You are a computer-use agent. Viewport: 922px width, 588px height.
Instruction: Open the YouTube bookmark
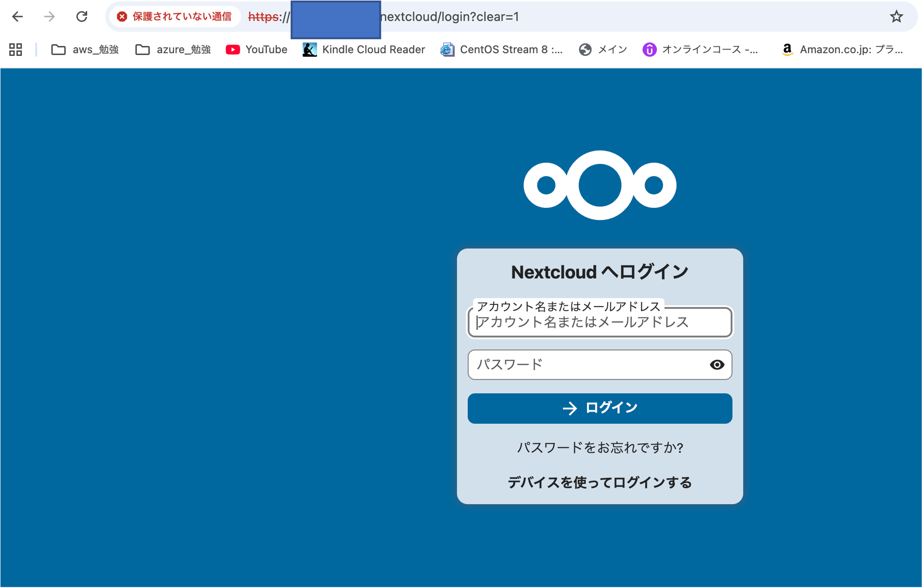pyautogui.click(x=256, y=50)
